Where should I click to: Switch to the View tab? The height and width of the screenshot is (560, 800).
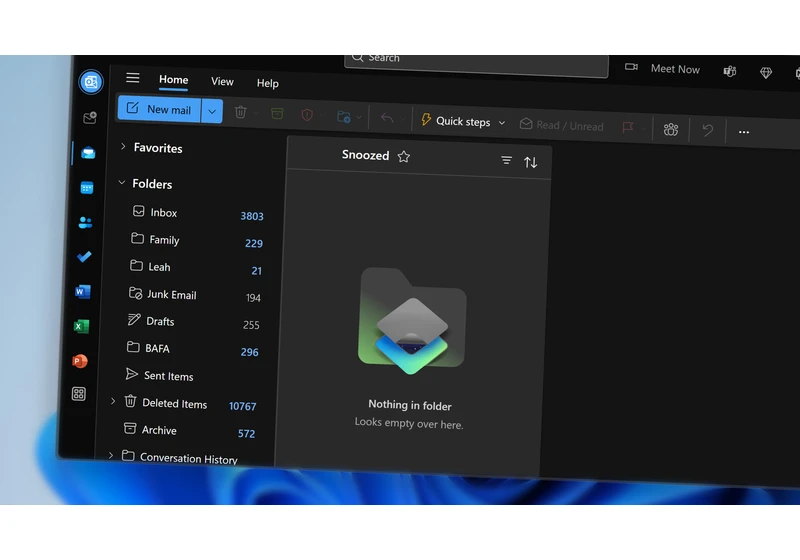tap(222, 82)
